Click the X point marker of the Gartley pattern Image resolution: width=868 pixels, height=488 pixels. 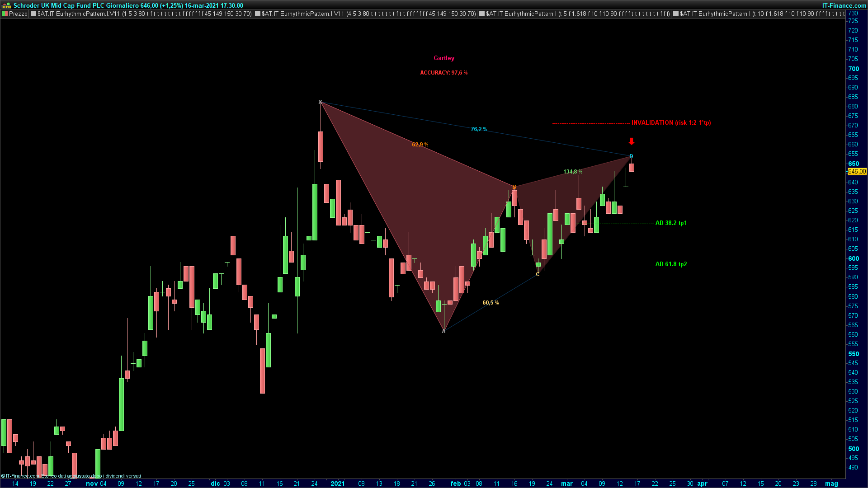320,102
